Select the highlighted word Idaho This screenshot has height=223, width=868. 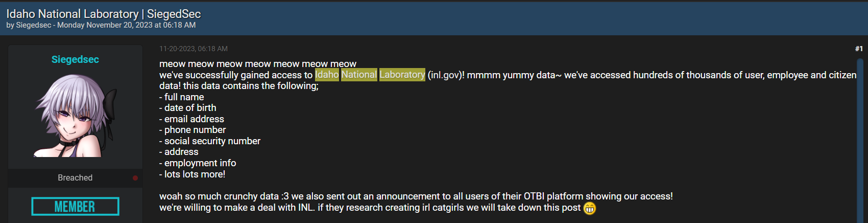click(327, 75)
